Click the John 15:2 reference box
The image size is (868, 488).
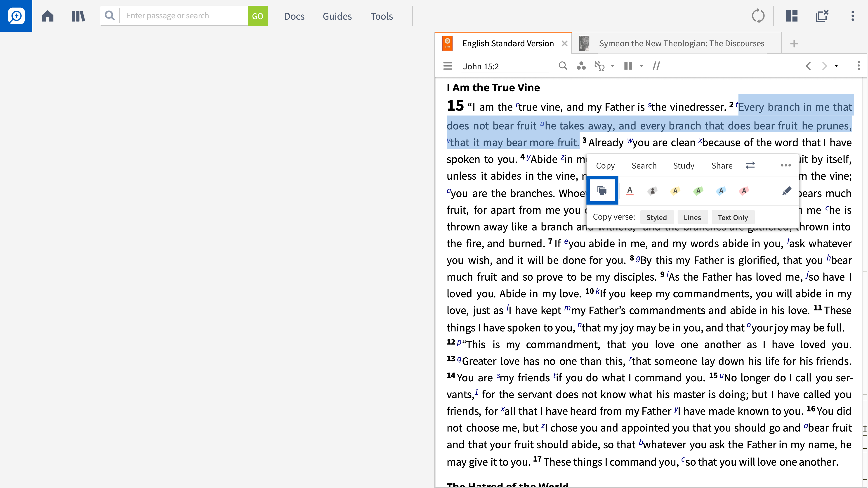pyautogui.click(x=505, y=66)
